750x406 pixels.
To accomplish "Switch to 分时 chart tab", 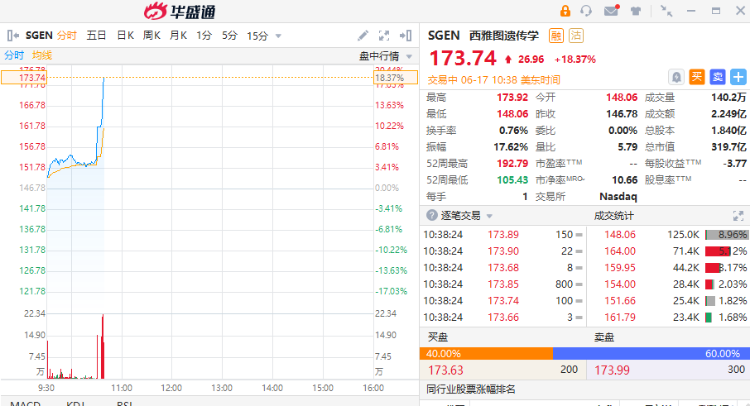I will (66, 35).
